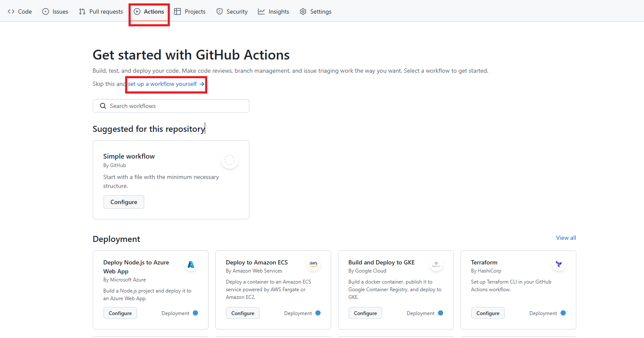
Task: Open the Projects tab
Action: [x=190, y=11]
